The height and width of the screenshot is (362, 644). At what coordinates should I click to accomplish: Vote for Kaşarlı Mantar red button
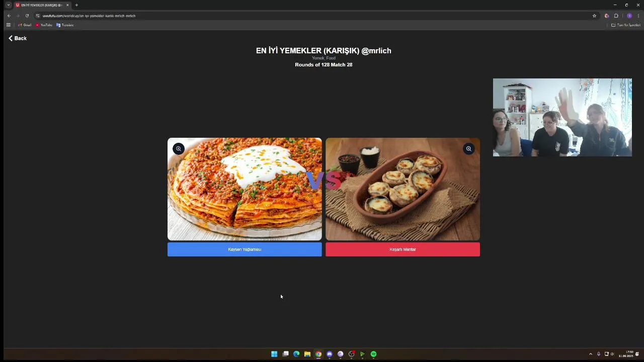tap(403, 249)
